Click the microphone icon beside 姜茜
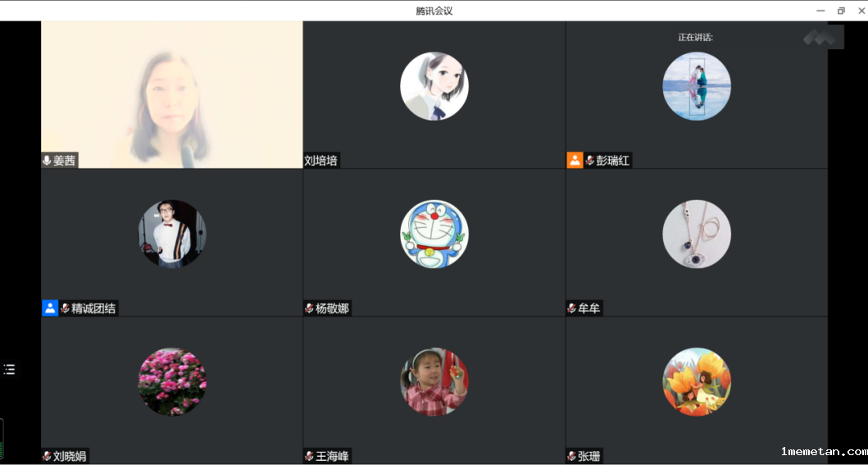 tap(47, 161)
